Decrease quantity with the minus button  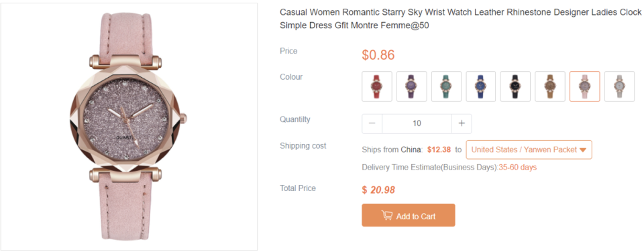pos(372,123)
